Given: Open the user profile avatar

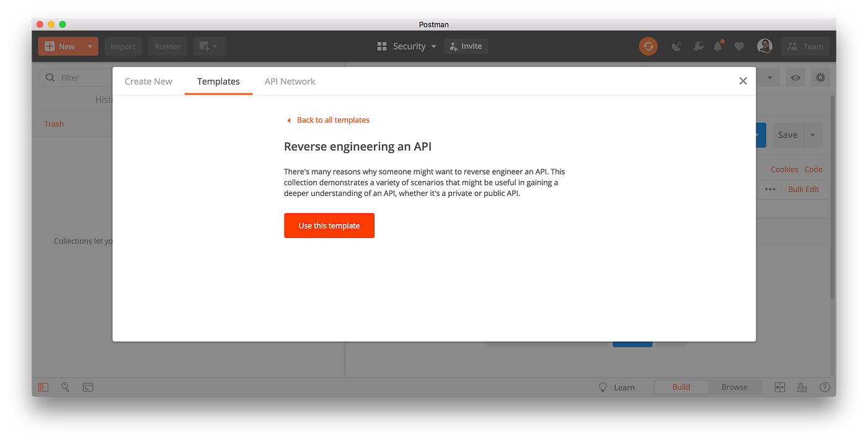Looking at the screenshot, I should tap(764, 46).
